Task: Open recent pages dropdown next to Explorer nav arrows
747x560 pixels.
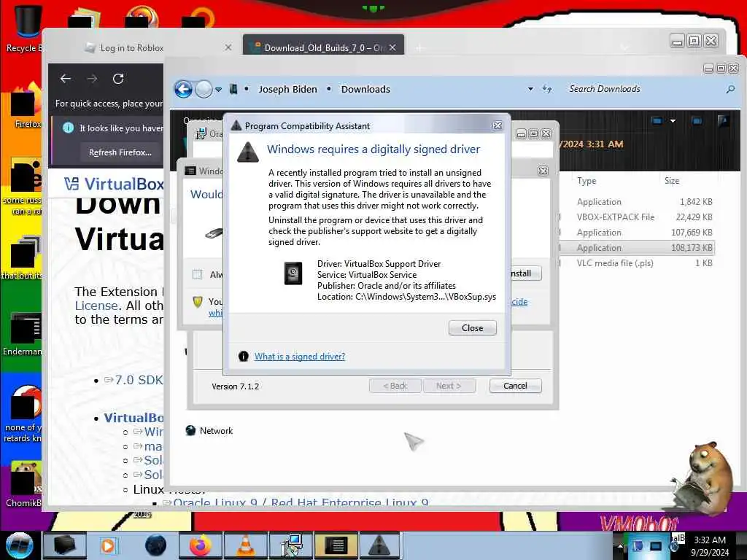Action: coord(218,90)
